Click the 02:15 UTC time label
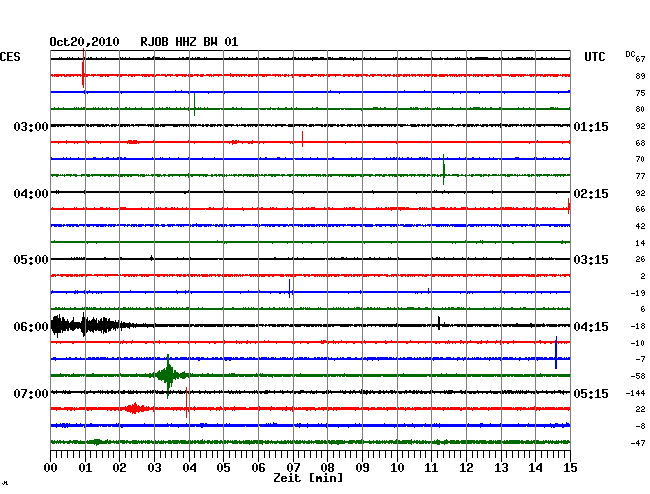Viewport: 650px width, 494px height. point(591,194)
